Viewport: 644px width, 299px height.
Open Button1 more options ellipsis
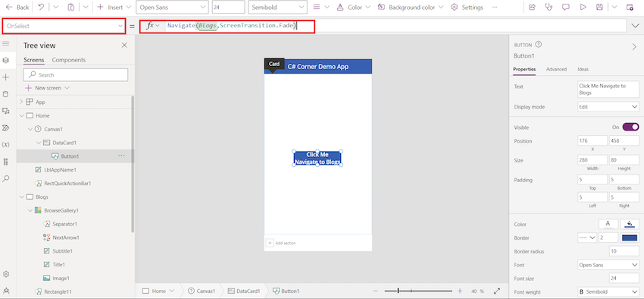(x=121, y=156)
